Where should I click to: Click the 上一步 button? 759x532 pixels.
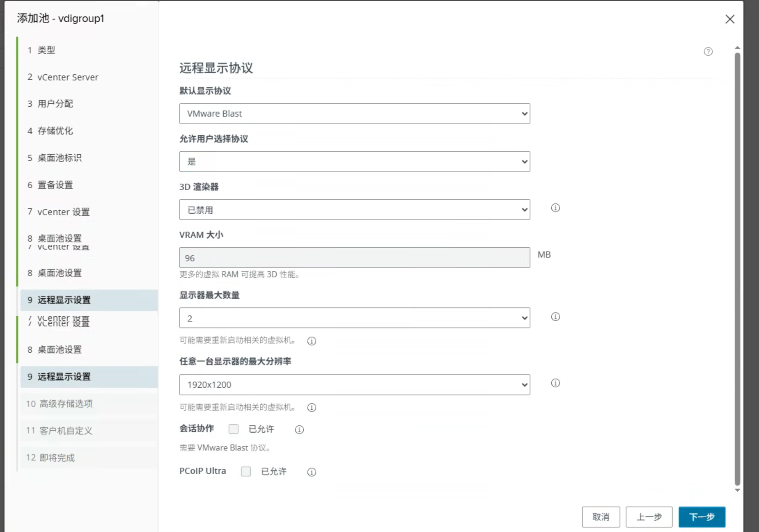pos(649,517)
